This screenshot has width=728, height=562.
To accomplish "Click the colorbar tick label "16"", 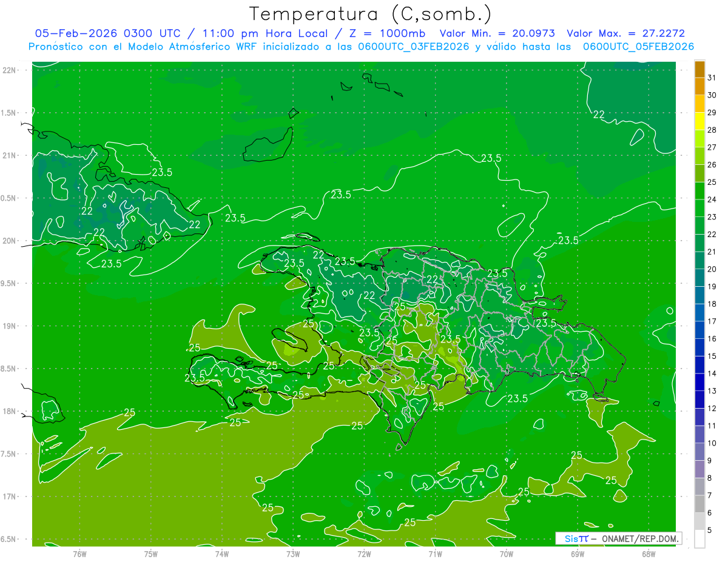I will click(x=712, y=339).
